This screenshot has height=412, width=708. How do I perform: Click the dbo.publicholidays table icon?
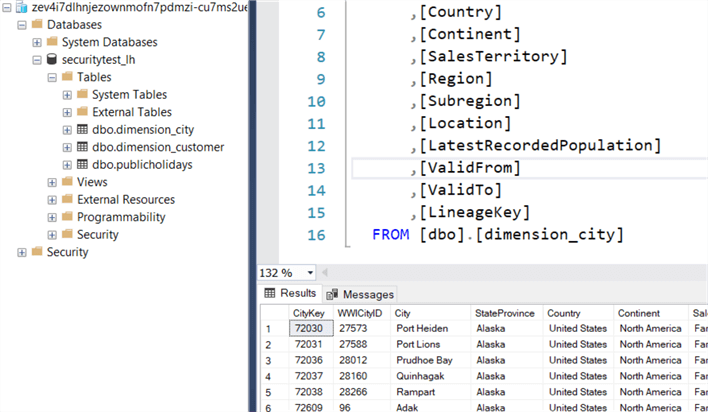pyautogui.click(x=82, y=165)
